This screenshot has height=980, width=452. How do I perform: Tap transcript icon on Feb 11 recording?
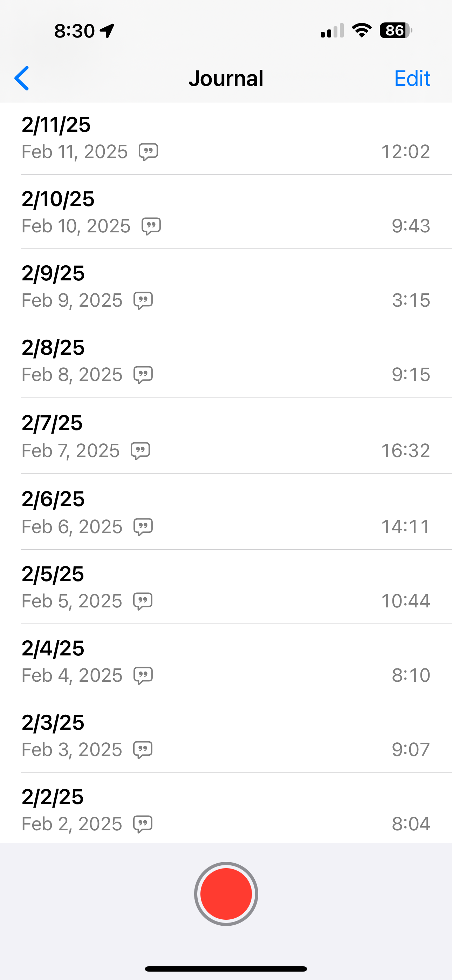tap(148, 152)
